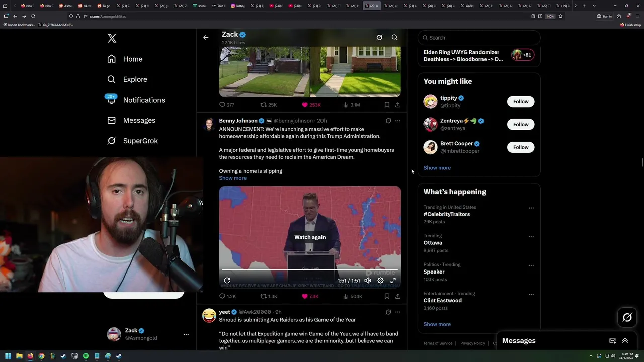Compose new message in Messages drawer

pos(612,341)
